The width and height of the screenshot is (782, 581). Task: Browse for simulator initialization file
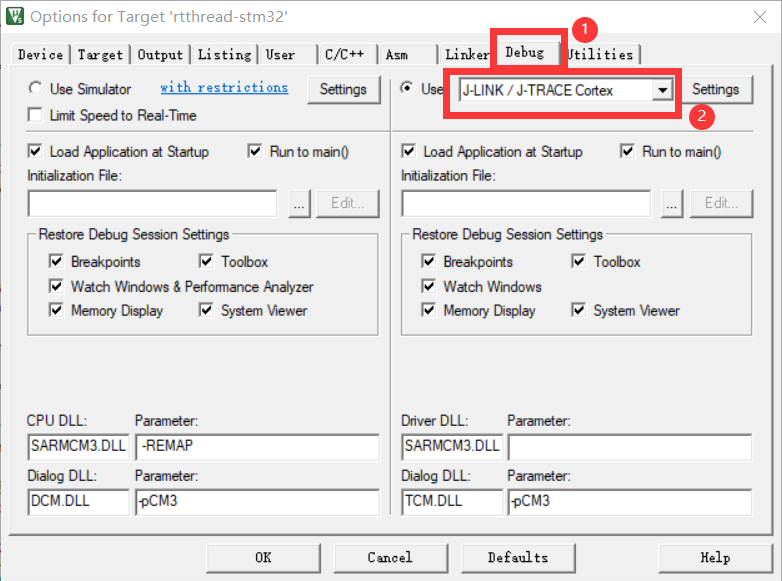299,203
